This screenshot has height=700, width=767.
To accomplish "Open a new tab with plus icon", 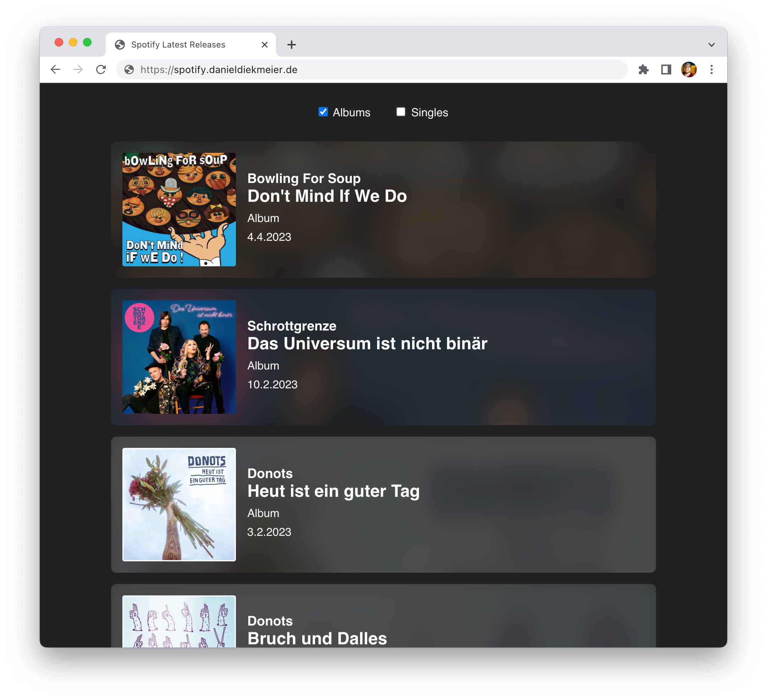I will (291, 45).
